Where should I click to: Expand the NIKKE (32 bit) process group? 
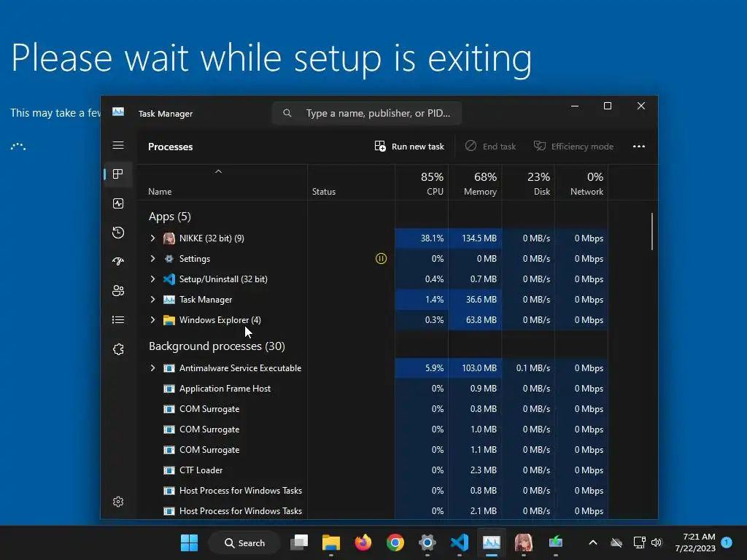click(152, 238)
